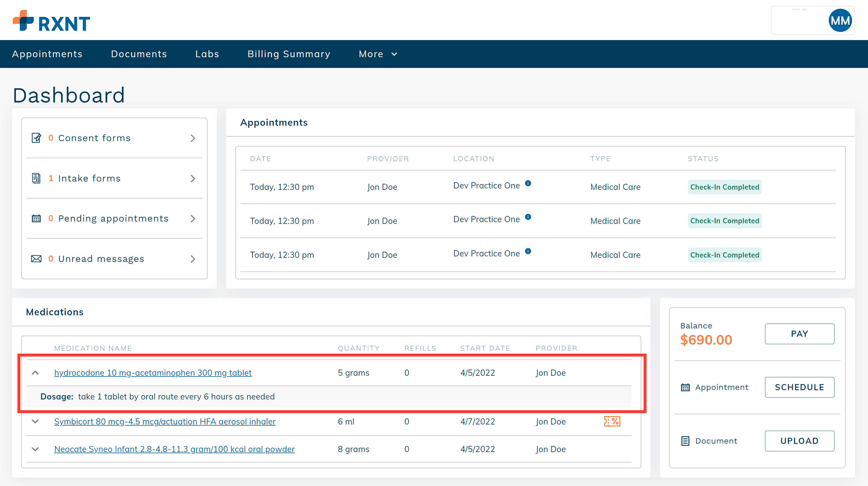Open Unread messages with its arrow
Image resolution: width=868 pixels, height=486 pixels.
pyautogui.click(x=193, y=259)
